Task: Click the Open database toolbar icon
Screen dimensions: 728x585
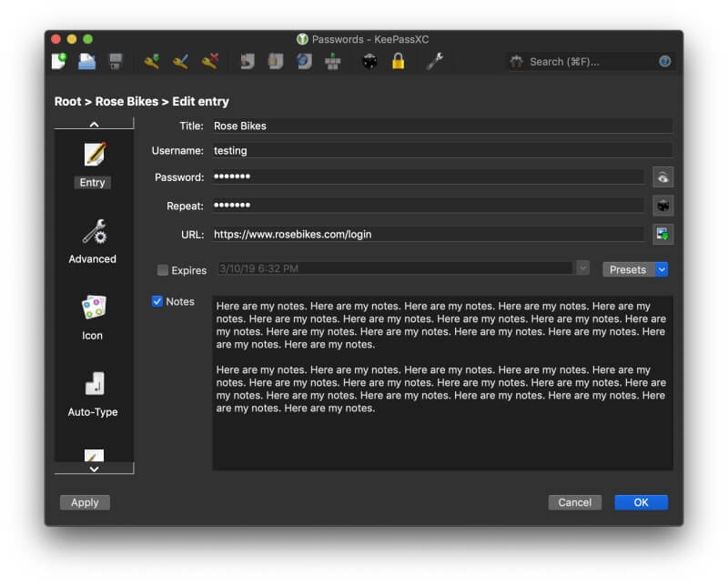Action: tap(86, 61)
